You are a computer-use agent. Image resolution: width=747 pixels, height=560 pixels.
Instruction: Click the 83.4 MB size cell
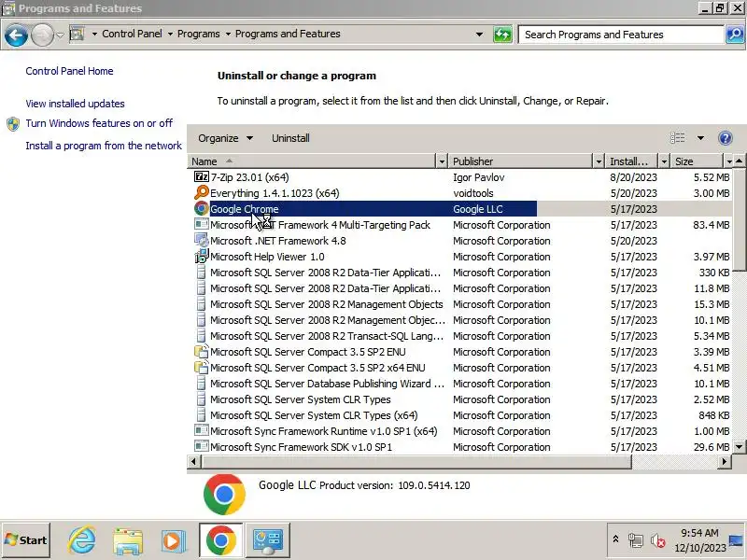tap(711, 225)
